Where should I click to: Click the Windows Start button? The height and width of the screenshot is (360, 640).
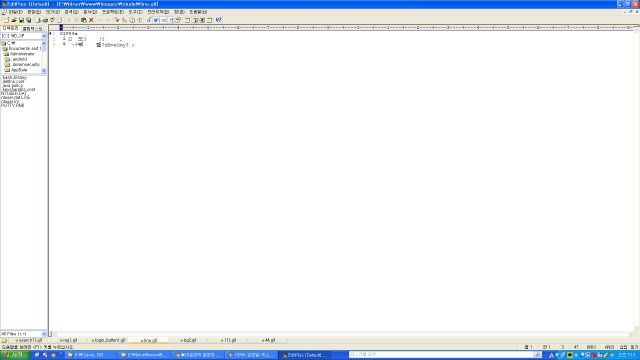click(x=15, y=355)
